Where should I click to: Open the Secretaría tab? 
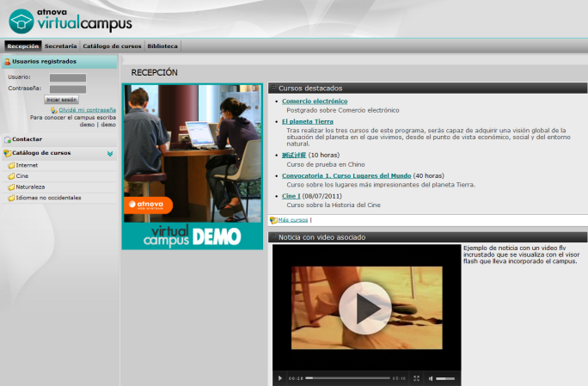tap(61, 46)
